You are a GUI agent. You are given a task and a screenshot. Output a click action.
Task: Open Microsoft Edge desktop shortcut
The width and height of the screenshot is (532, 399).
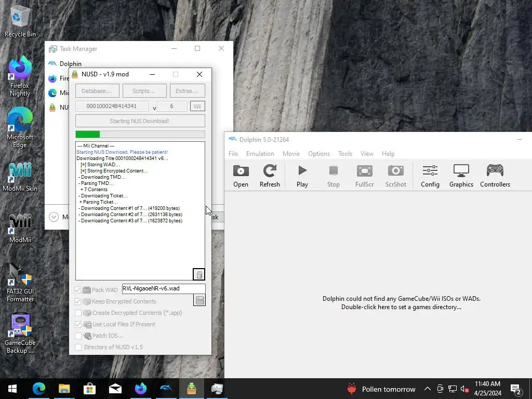(x=20, y=128)
